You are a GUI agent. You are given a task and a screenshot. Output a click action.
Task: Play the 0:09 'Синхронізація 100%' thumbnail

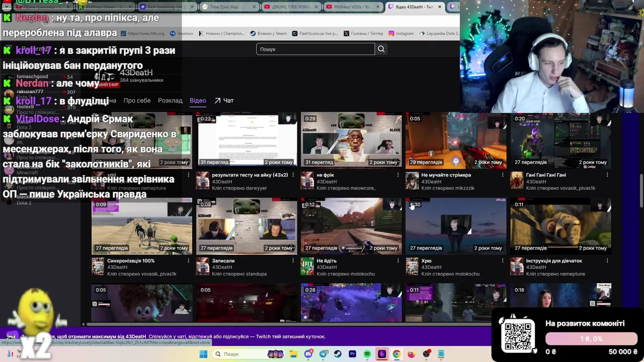(142, 226)
